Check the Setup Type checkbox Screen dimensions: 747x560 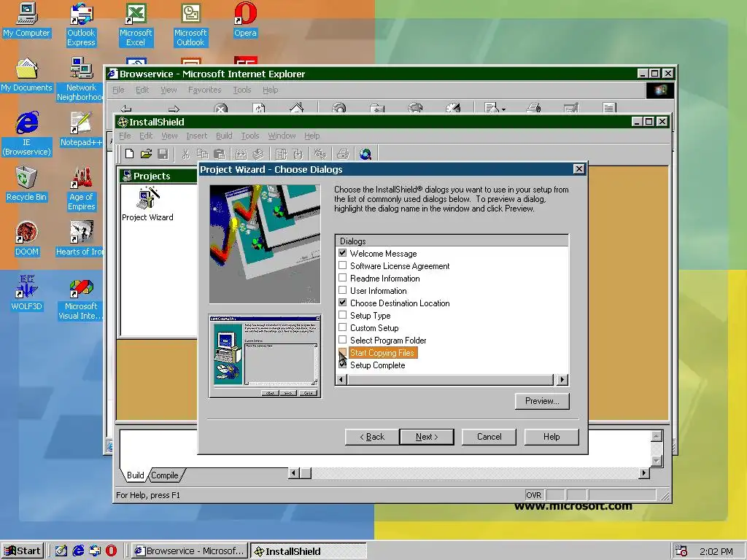pos(343,315)
